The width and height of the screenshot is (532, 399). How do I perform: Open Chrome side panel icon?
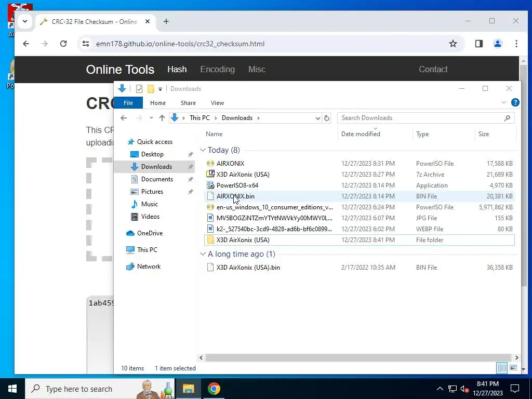(x=478, y=44)
